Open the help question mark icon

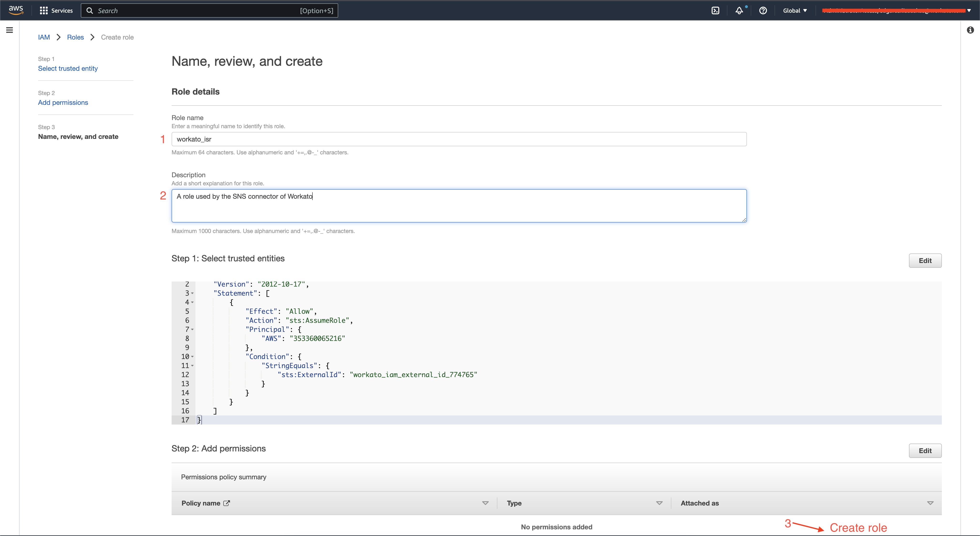[763, 11]
